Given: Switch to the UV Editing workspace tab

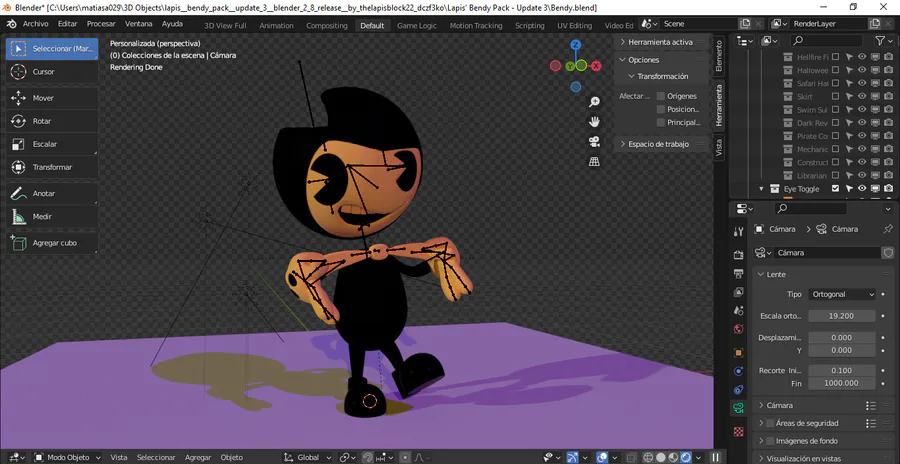Looking at the screenshot, I should point(574,25).
